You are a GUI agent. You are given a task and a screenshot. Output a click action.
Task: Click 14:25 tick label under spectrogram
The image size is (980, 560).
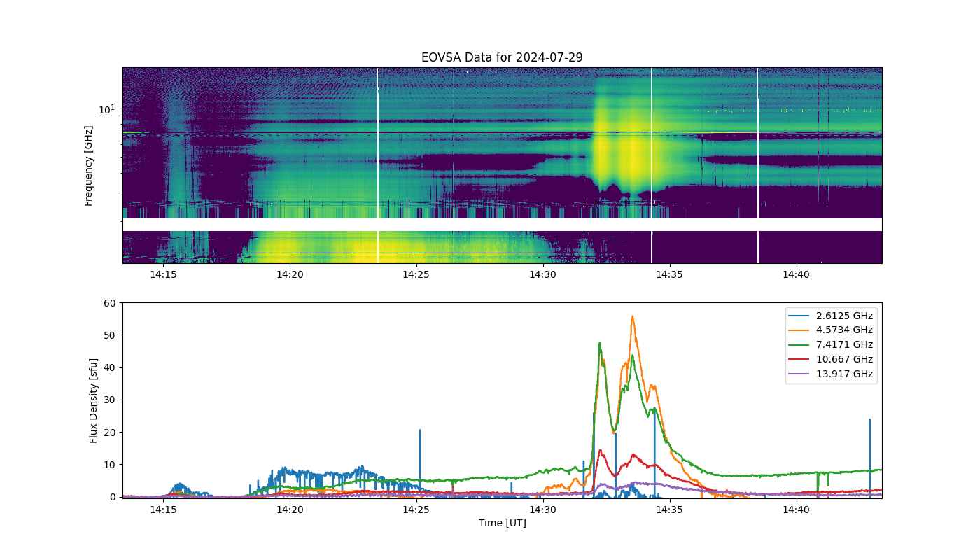coord(416,274)
